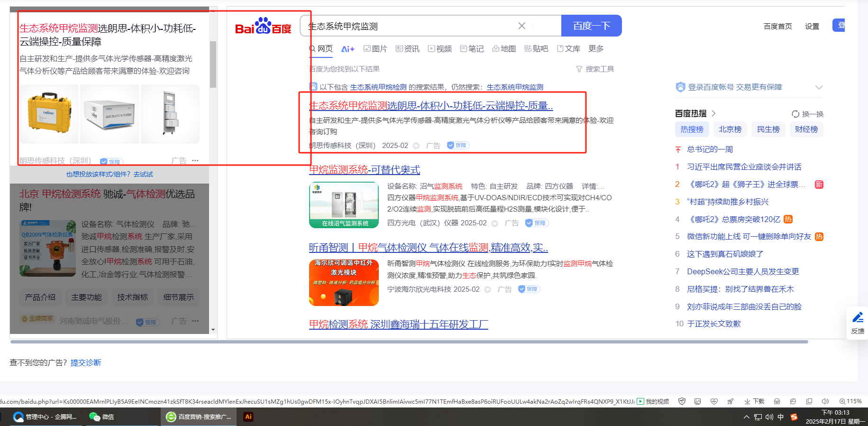The image size is (868, 426).
Task: Click the Baidu logo
Action: pos(263,27)
